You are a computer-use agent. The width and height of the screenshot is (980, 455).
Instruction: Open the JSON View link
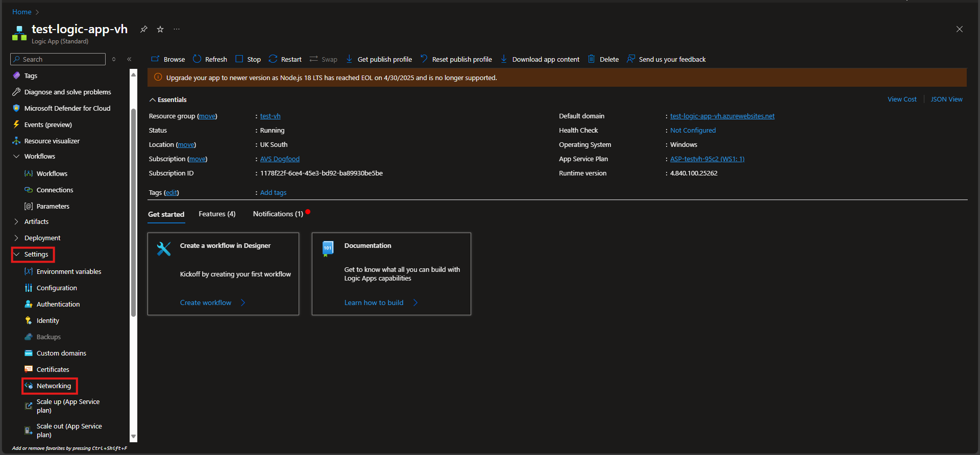[946, 99]
